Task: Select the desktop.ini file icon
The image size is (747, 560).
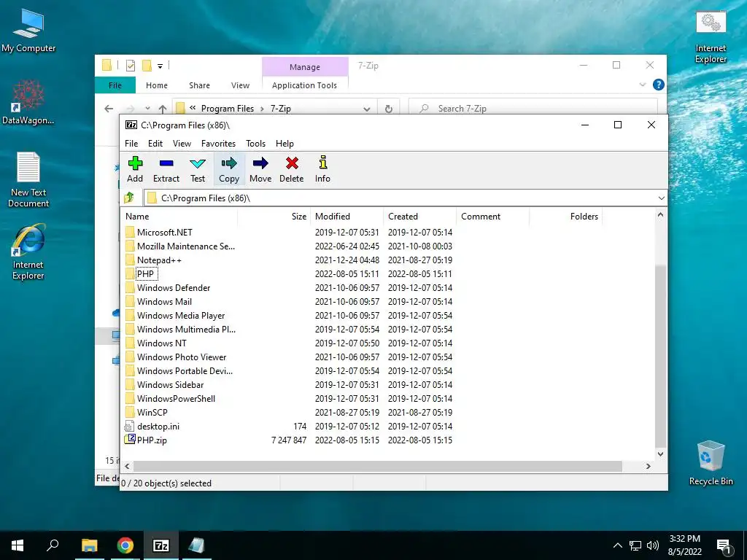Action: click(x=130, y=426)
